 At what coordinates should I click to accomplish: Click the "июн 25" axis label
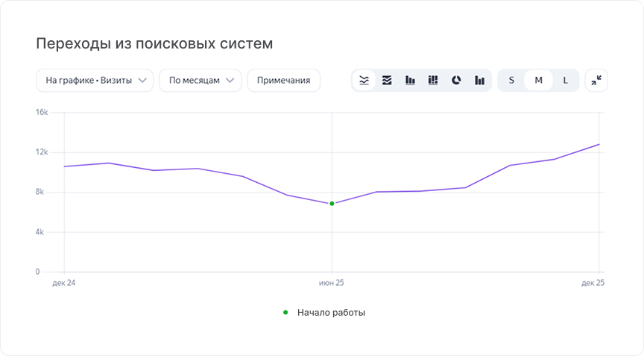click(332, 284)
